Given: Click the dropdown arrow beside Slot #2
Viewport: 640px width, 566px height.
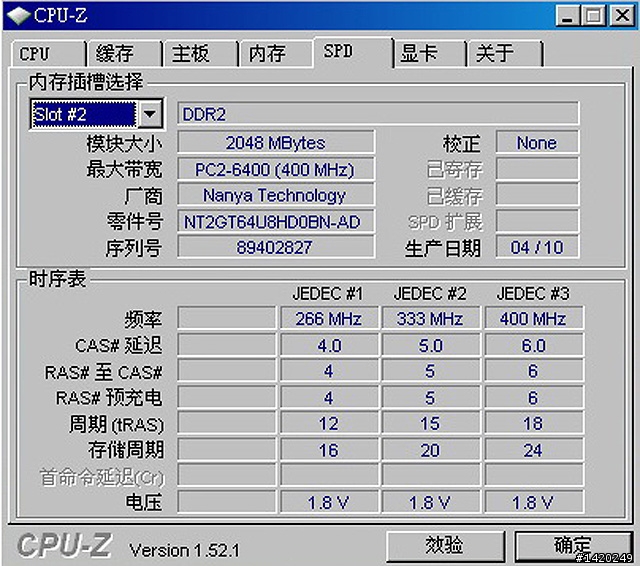Looking at the screenshot, I should coord(150,114).
